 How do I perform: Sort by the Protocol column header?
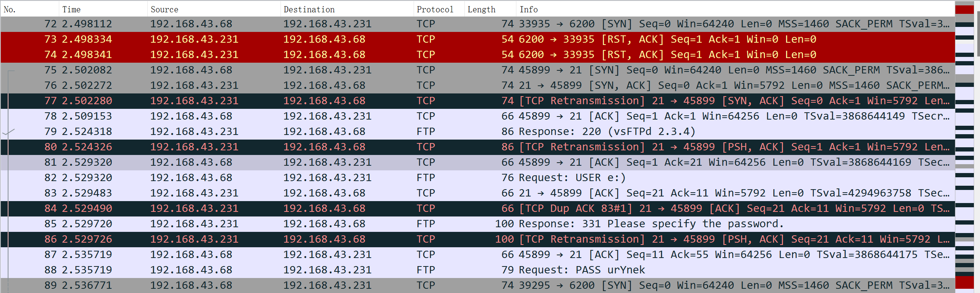(439, 9)
